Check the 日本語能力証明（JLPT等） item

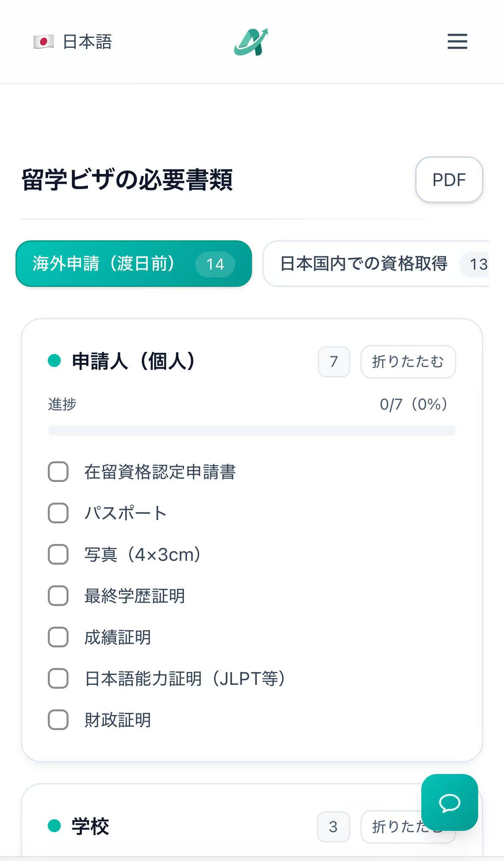click(x=58, y=678)
